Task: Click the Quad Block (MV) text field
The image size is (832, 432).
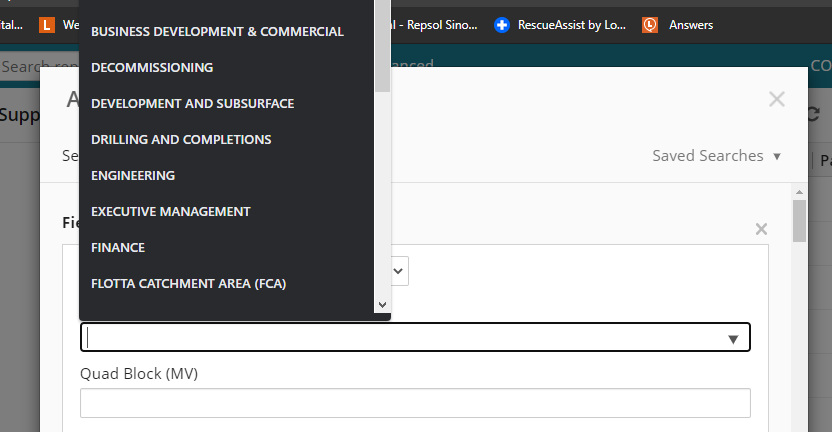Action: (x=415, y=403)
